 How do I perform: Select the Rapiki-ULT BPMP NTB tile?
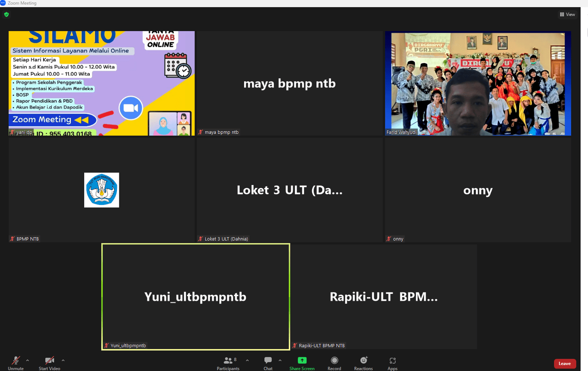(384, 297)
